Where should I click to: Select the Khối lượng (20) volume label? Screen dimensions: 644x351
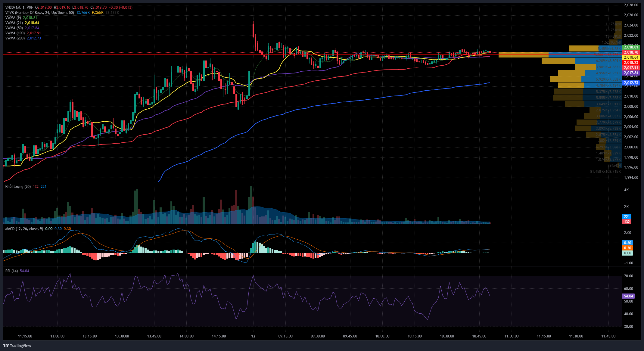click(18, 187)
